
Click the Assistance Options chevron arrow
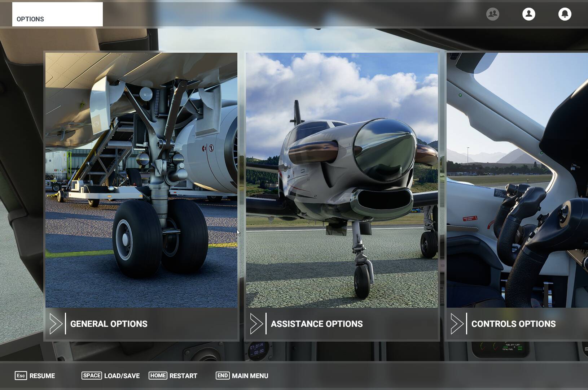click(x=256, y=324)
